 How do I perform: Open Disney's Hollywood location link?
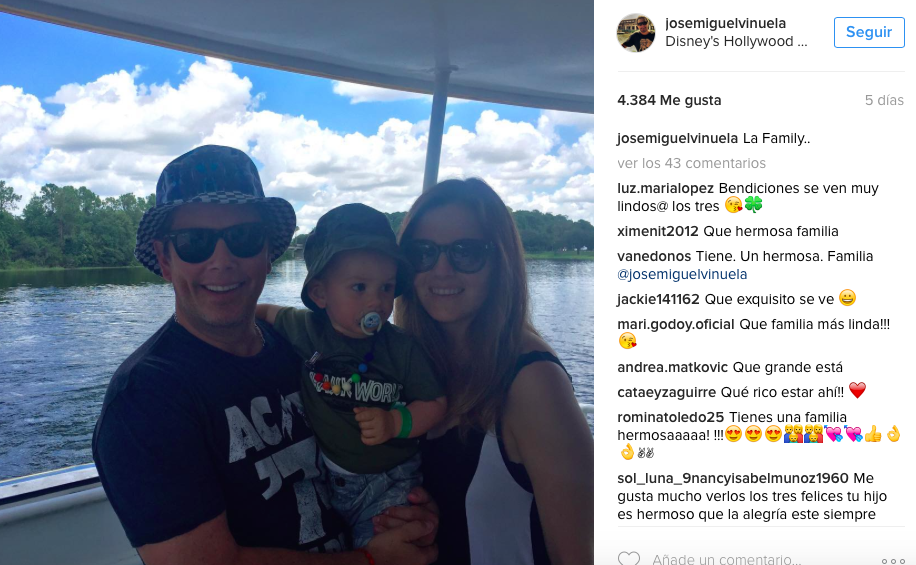[736, 41]
